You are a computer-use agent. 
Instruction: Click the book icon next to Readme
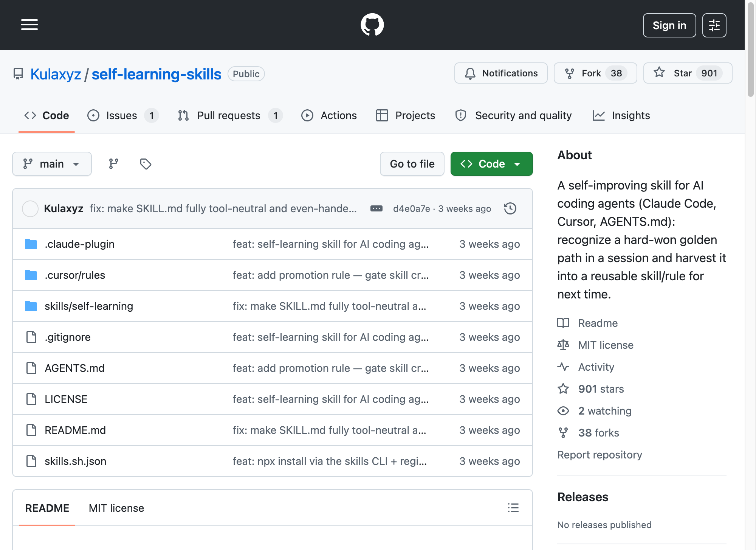[x=563, y=323]
